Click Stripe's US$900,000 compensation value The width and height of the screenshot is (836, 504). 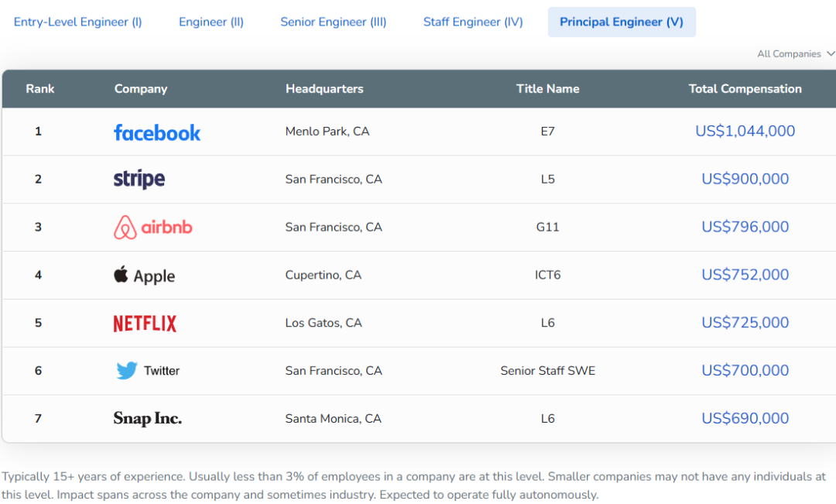[745, 180]
